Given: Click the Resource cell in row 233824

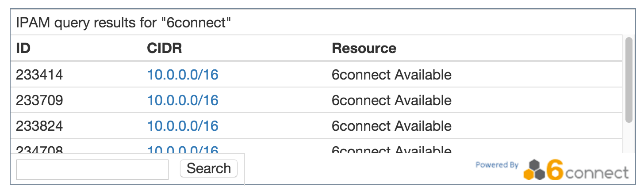Looking at the screenshot, I should click(391, 126).
